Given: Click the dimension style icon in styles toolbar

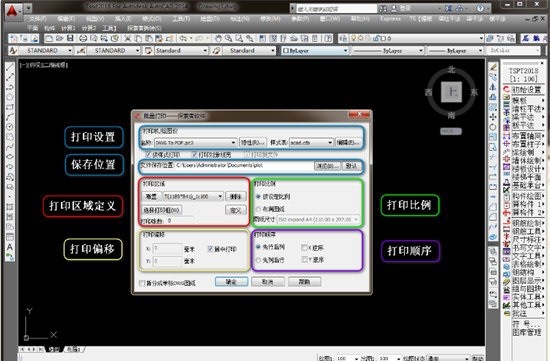Looking at the screenshot, I should [81, 51].
